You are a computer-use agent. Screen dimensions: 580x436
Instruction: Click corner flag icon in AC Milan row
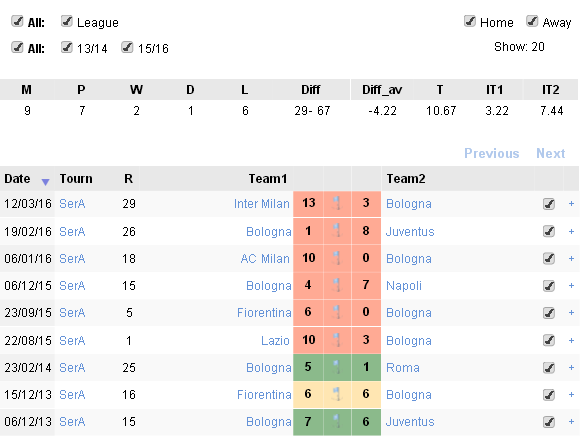[337, 258]
